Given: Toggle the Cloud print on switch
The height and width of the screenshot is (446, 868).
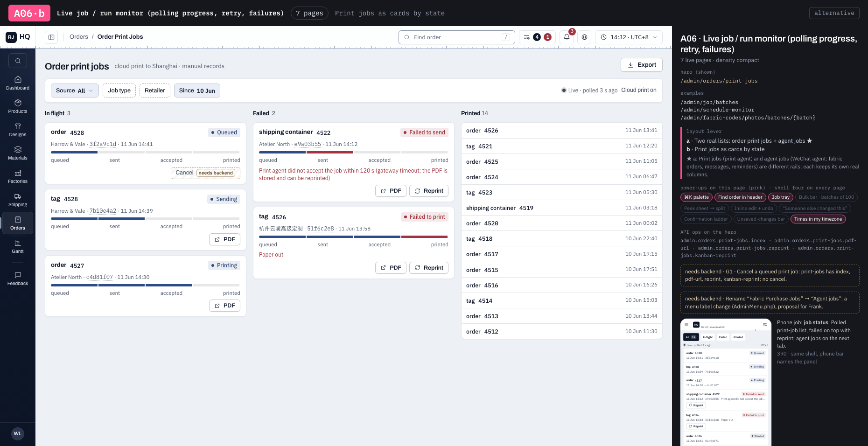Looking at the screenshot, I should pyautogui.click(x=639, y=90).
